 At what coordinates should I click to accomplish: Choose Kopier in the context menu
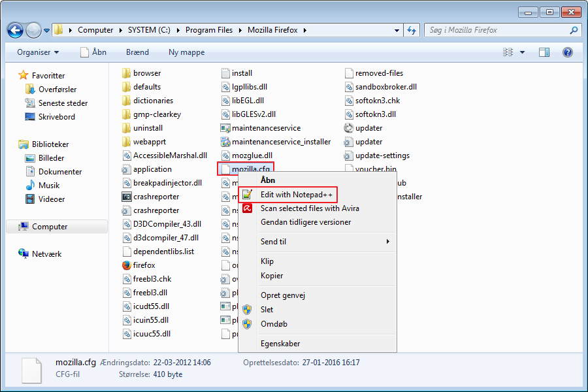[x=318, y=275]
